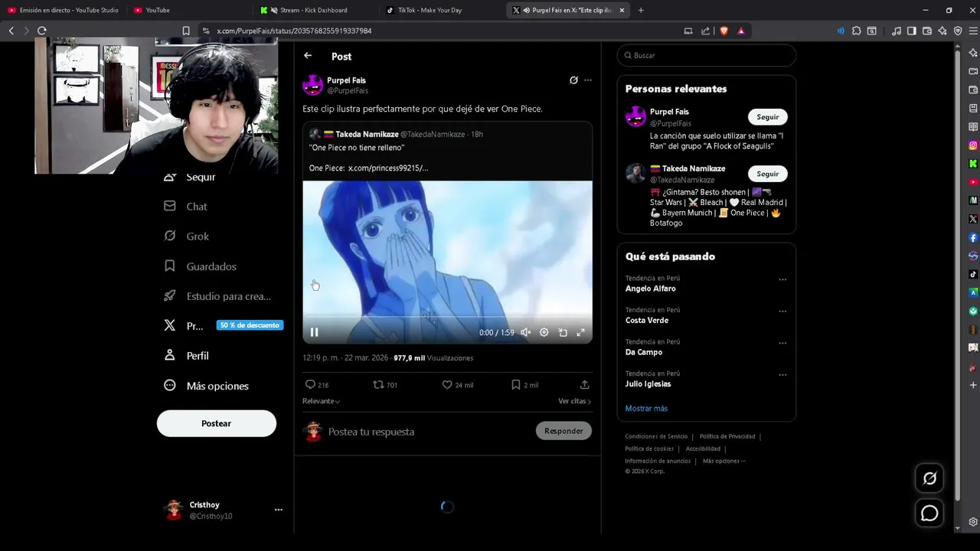
Task: Open Condiciones de Servicio link
Action: 656,436
